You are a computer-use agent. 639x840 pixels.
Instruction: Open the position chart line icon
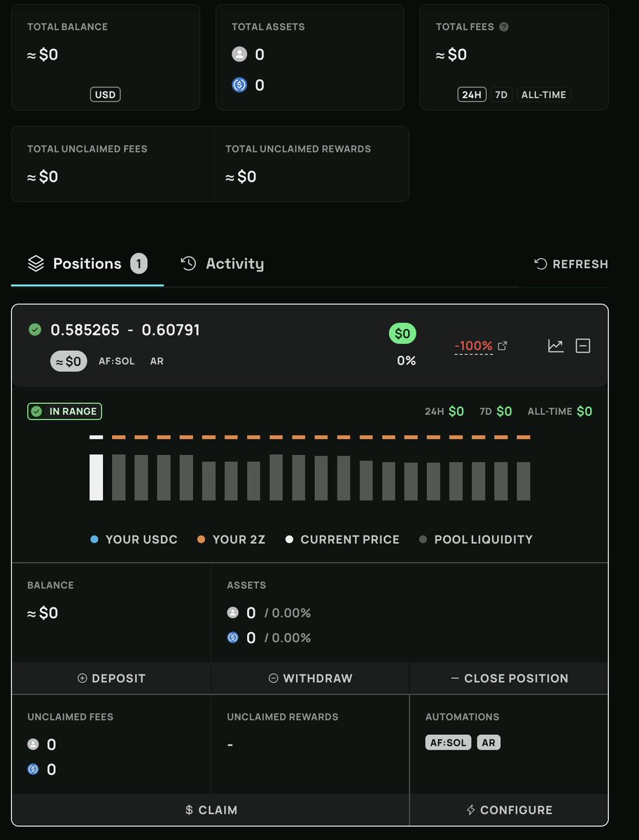click(556, 346)
